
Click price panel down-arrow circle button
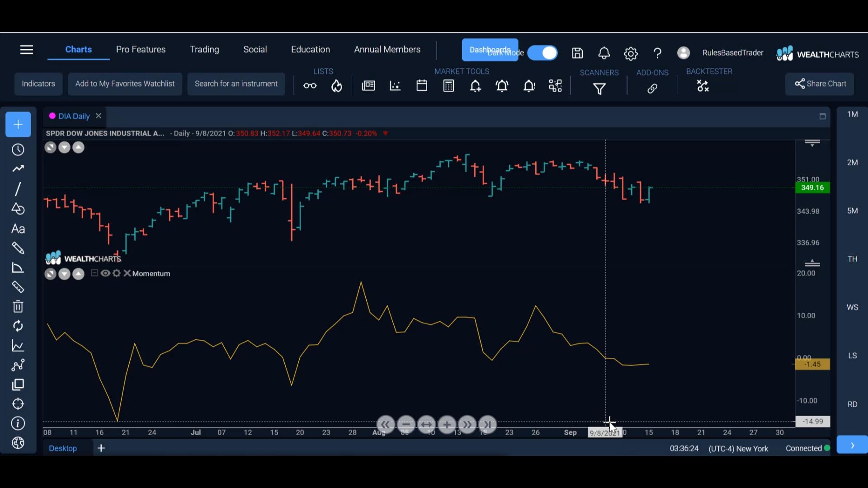[x=64, y=147]
